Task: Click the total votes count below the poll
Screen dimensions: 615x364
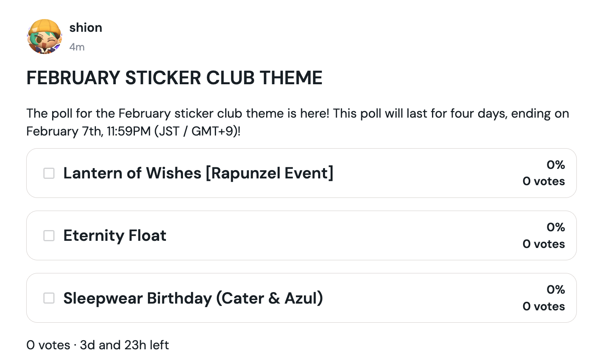Action: click(x=48, y=345)
